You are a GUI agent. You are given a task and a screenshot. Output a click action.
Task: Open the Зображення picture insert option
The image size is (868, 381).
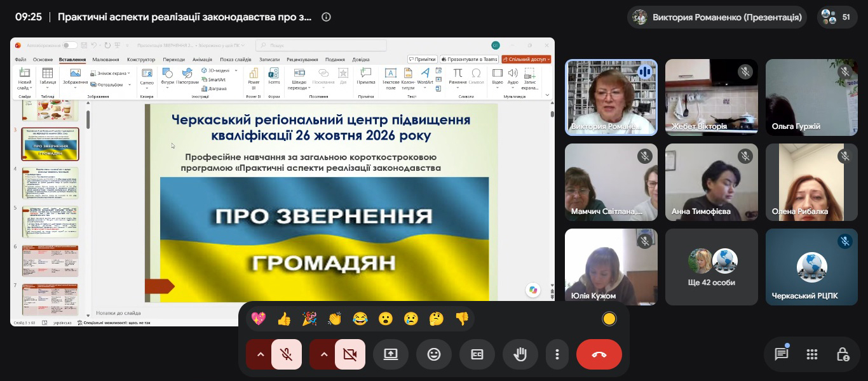pyautogui.click(x=75, y=77)
